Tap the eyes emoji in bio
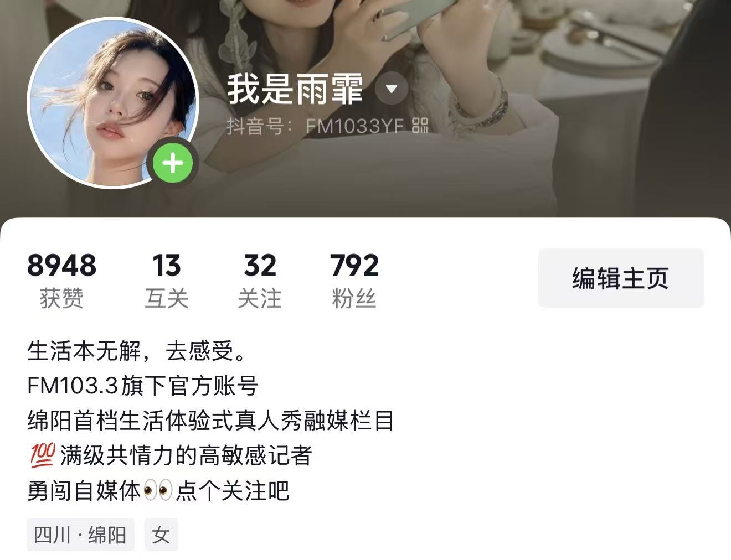The width and height of the screenshot is (731, 560). pyautogui.click(x=158, y=491)
